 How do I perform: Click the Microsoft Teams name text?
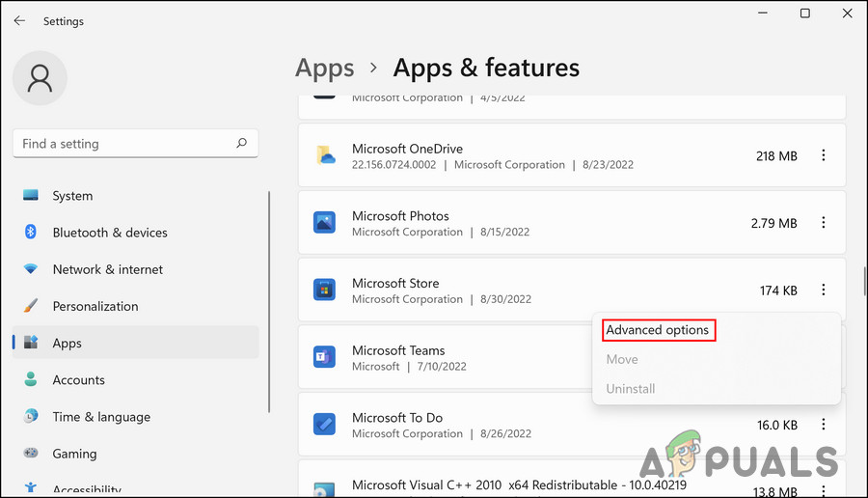click(x=398, y=350)
